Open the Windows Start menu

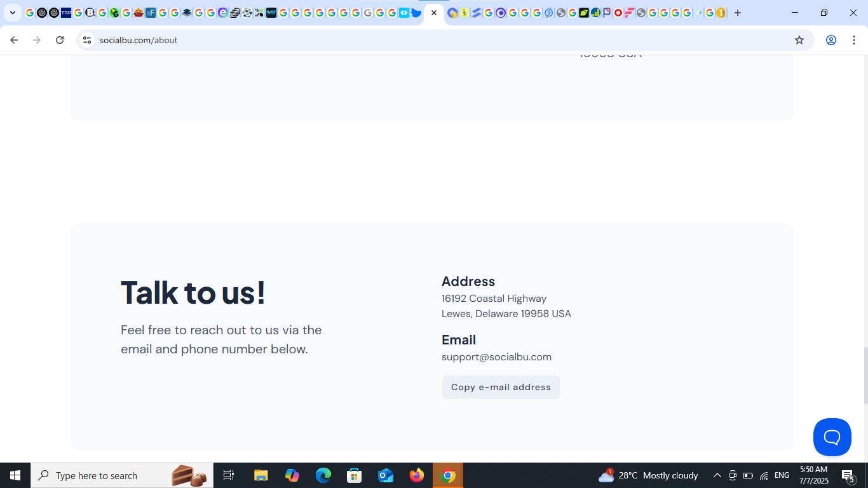coord(15,475)
